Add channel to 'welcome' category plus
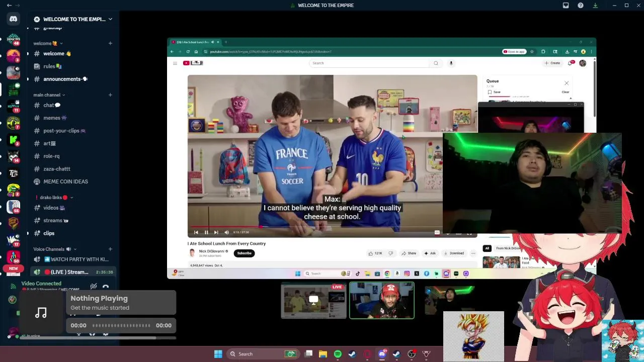This screenshot has width=644, height=362. (110, 43)
